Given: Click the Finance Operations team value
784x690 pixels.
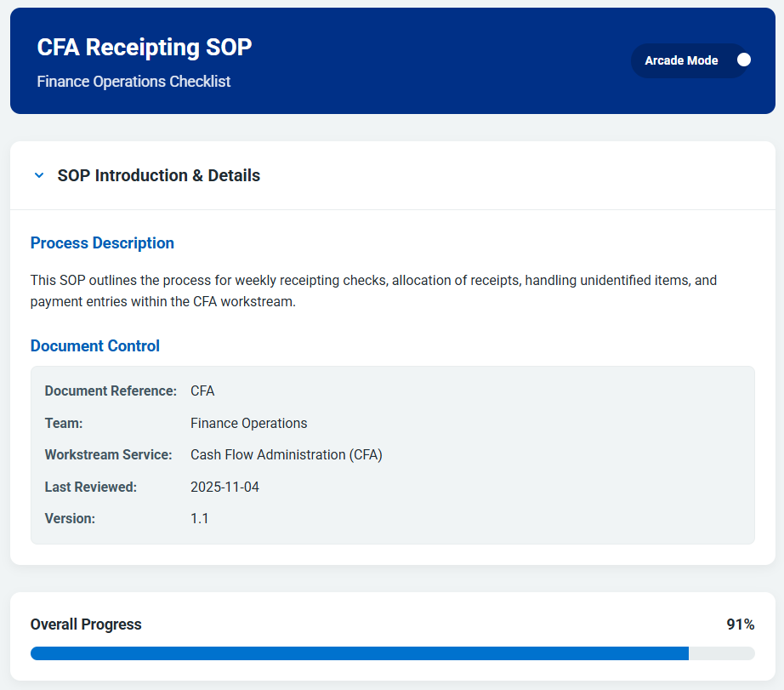Looking at the screenshot, I should [248, 424].
